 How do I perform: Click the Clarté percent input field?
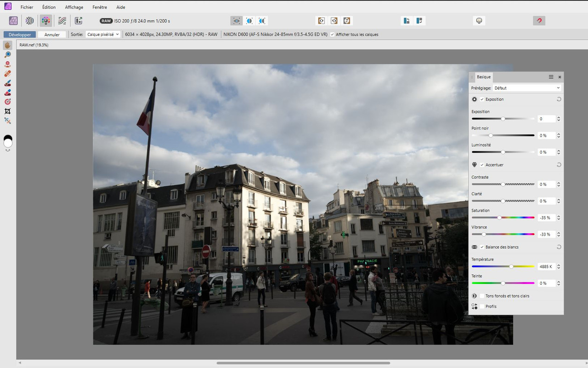click(x=546, y=201)
